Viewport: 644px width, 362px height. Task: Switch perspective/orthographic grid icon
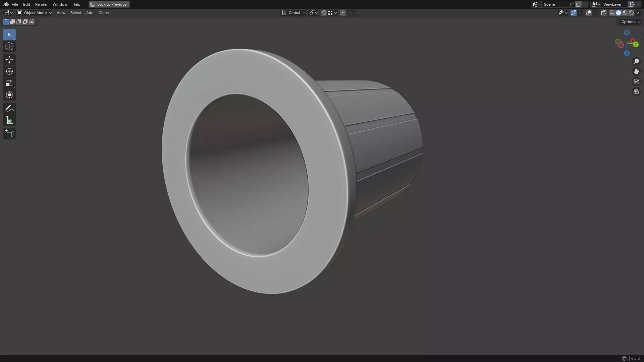click(636, 92)
